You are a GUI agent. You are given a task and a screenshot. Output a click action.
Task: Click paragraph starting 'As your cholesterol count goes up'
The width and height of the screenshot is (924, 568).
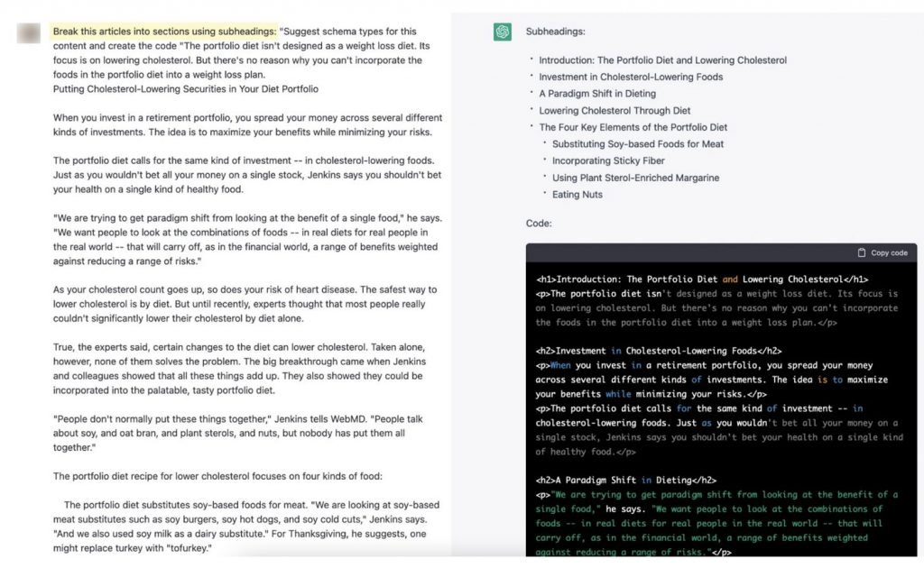(245, 304)
